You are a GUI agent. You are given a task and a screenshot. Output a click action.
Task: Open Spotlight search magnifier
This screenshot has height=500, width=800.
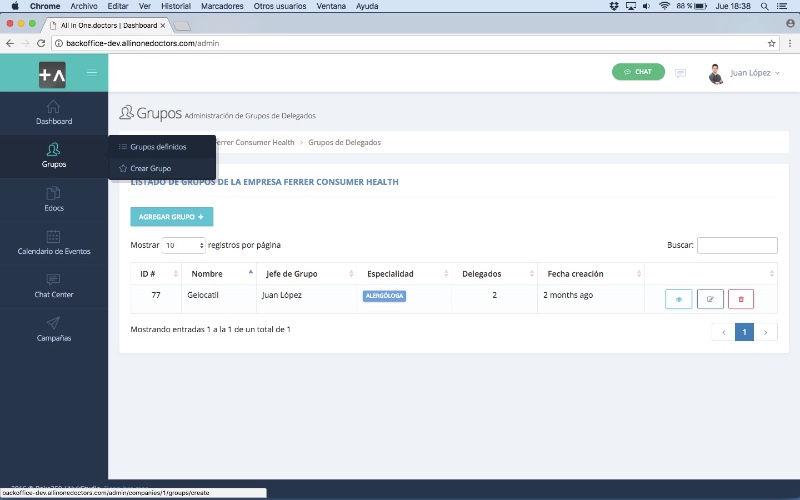pyautogui.click(x=764, y=6)
